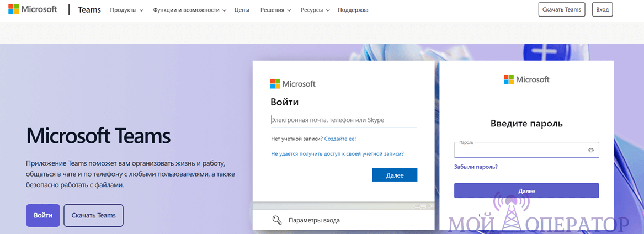Focus the Пароль input field

(526, 150)
